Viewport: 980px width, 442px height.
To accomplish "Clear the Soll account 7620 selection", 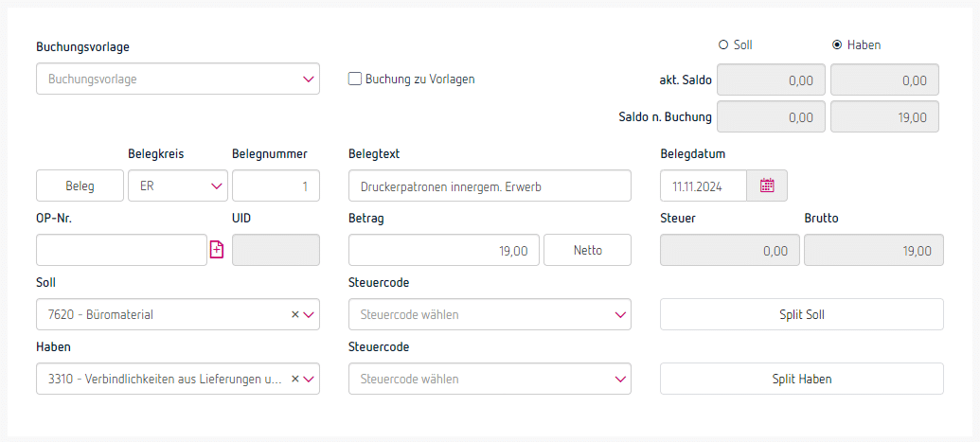I will point(294,314).
